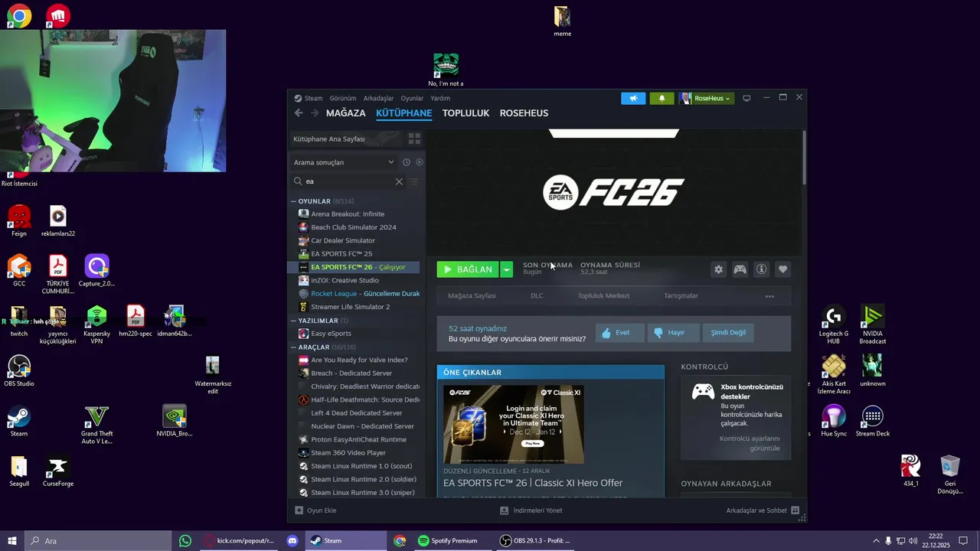
Task: Open the Windows Start menu
Action: [x=11, y=541]
